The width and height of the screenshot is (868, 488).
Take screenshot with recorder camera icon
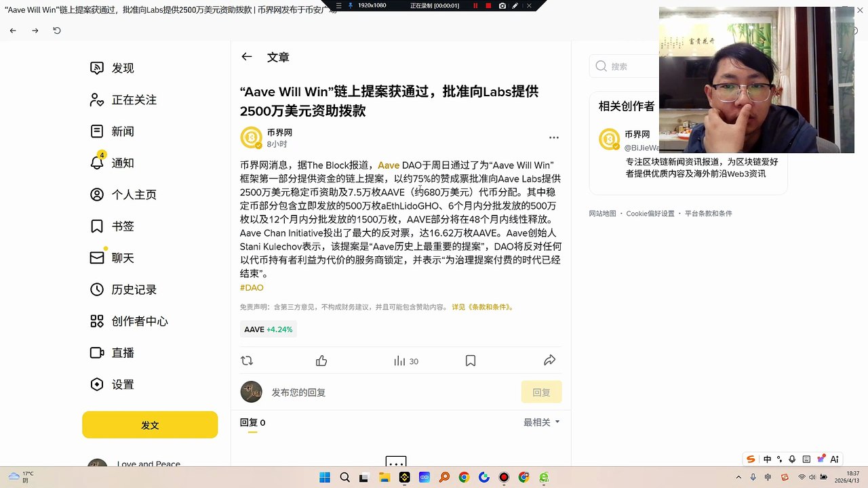[502, 5]
